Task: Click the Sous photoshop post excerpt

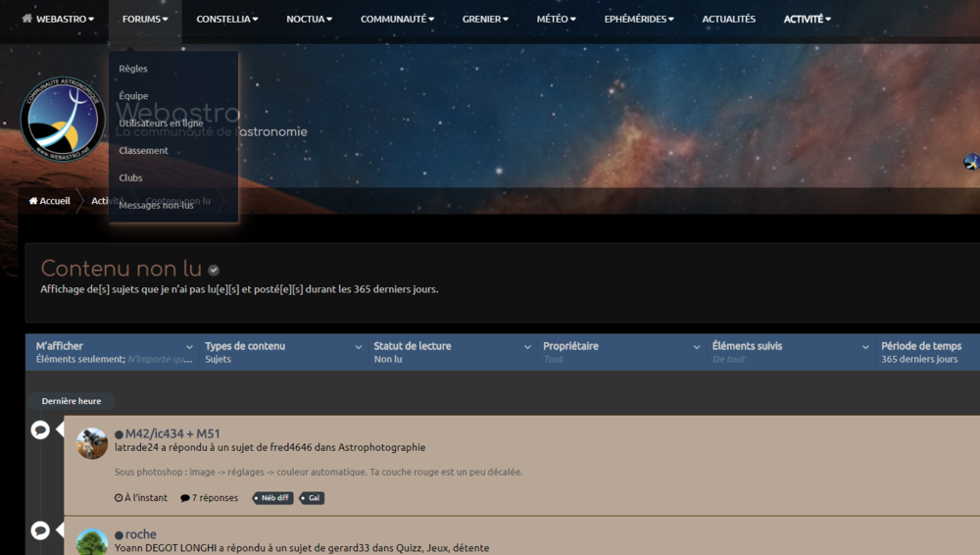Action: point(318,472)
